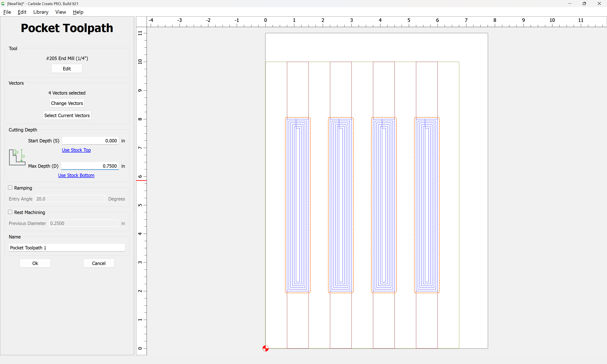Click the Use Stock Bottom link
Screen dimensions: 607x364
pyautogui.click(x=76, y=175)
